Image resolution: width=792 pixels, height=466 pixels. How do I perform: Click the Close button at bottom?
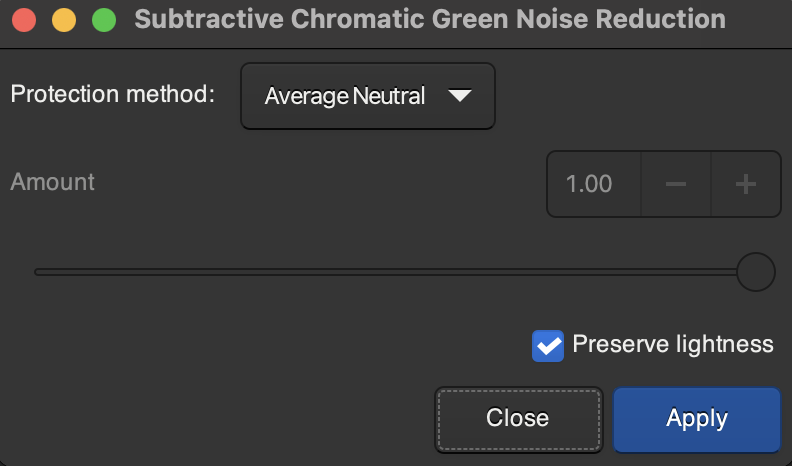[518, 418]
